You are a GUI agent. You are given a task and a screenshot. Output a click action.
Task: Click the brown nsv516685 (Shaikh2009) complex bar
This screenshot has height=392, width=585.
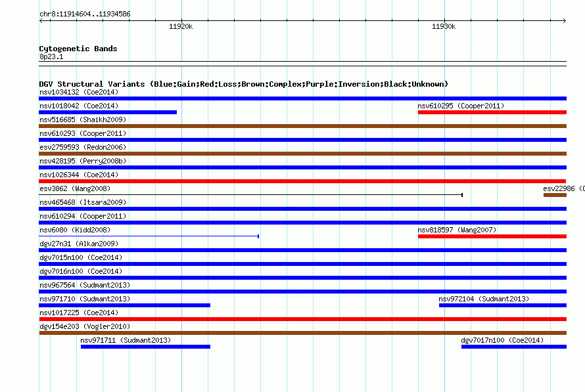click(302, 126)
